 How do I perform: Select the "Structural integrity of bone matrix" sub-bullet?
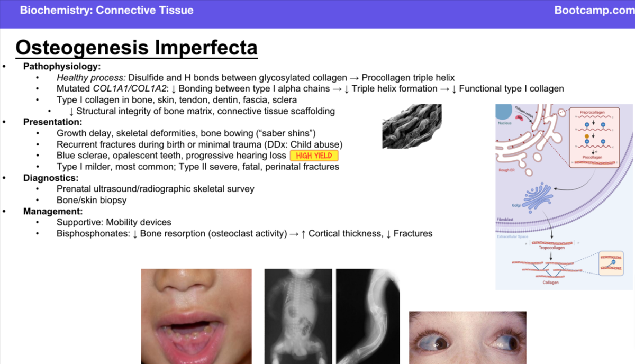(x=202, y=111)
